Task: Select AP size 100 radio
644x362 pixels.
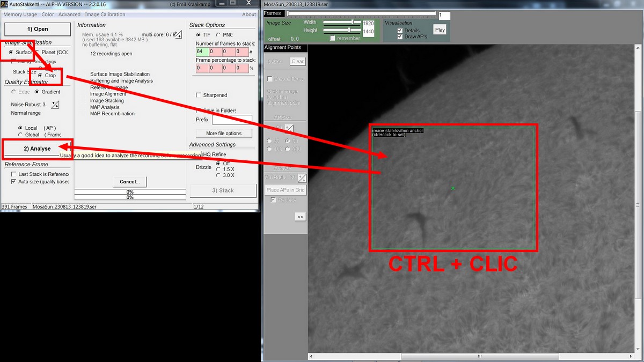Action: [270, 149]
